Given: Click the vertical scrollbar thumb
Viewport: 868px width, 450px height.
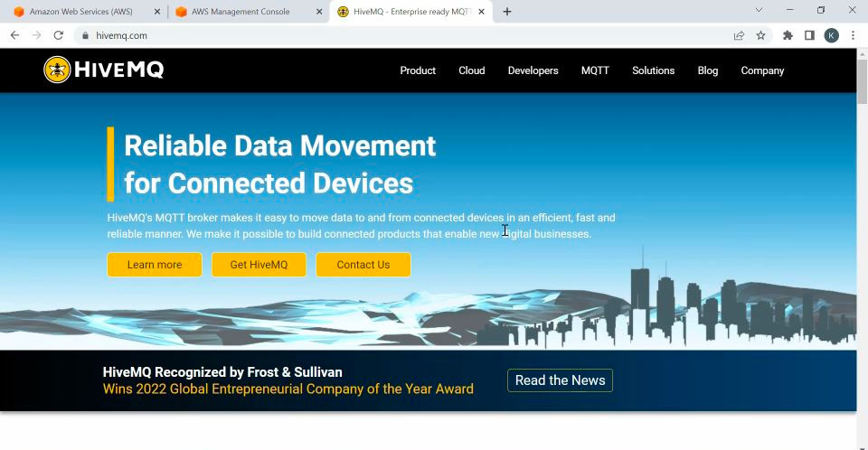Looking at the screenshot, I should pyautogui.click(x=862, y=81).
